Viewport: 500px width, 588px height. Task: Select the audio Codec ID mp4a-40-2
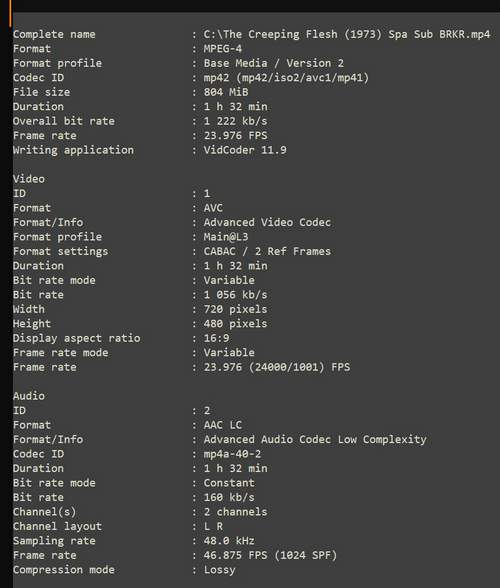(x=232, y=454)
